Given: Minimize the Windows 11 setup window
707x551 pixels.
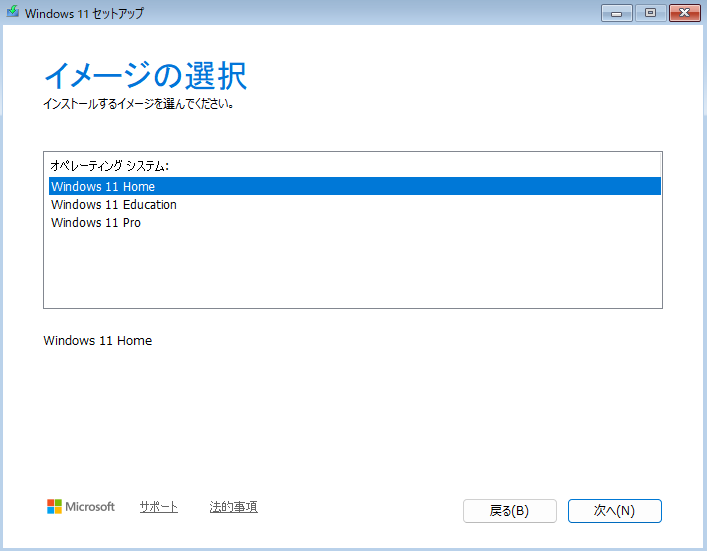Looking at the screenshot, I should point(616,13).
